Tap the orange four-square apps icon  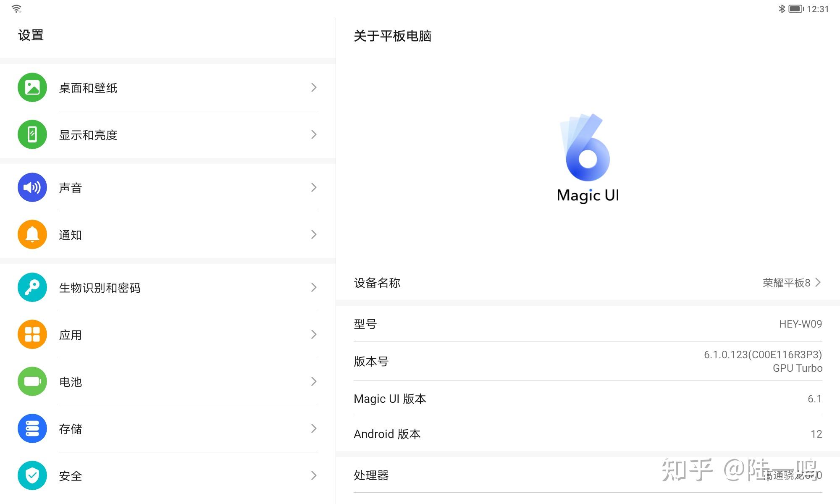(32, 334)
